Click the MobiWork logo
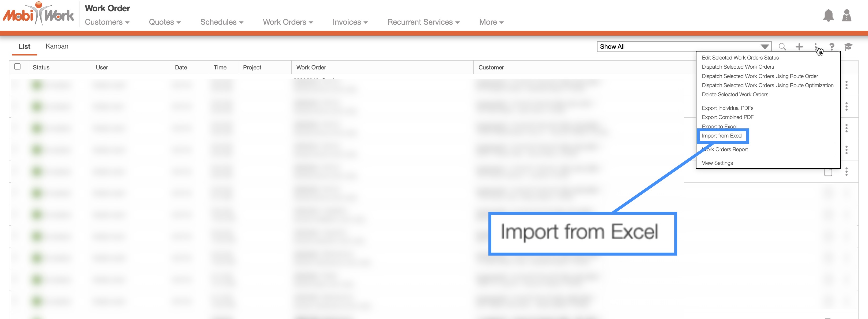The width and height of the screenshot is (868, 319). (x=38, y=15)
